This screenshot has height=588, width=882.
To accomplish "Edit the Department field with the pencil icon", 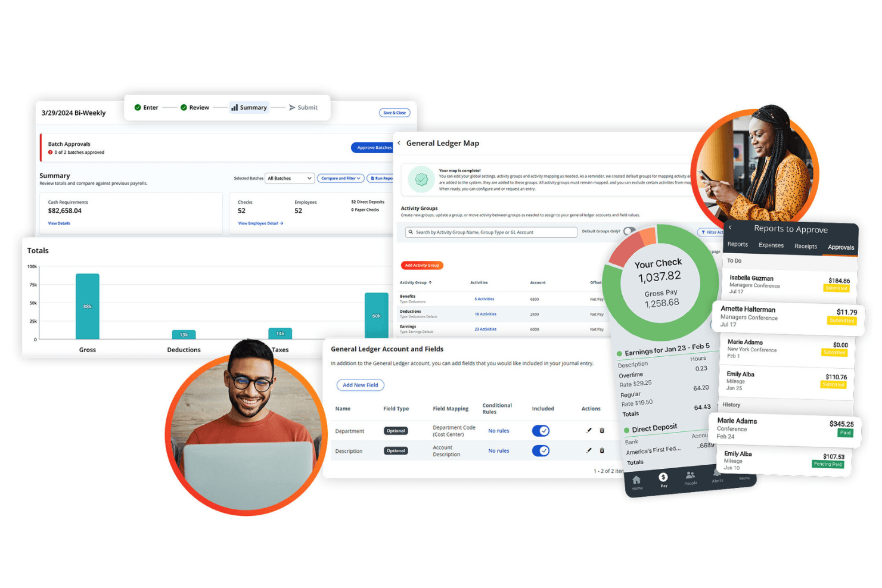I will point(589,430).
